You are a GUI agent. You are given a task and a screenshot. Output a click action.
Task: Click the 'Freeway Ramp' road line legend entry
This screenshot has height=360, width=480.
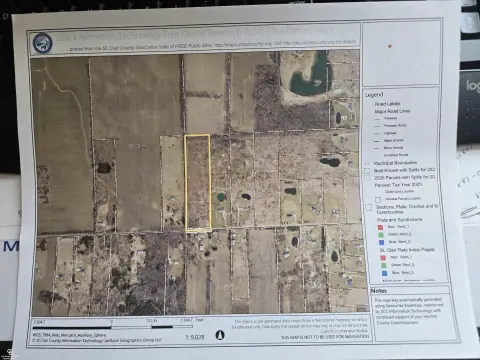(395, 126)
